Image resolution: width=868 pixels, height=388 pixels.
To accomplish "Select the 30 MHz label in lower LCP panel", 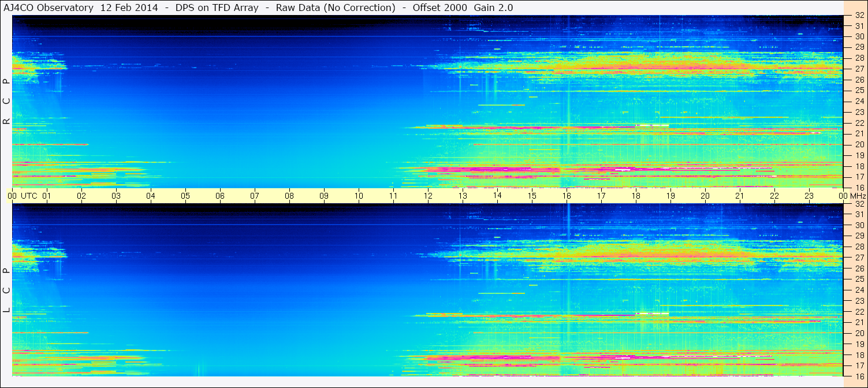I will (859, 225).
